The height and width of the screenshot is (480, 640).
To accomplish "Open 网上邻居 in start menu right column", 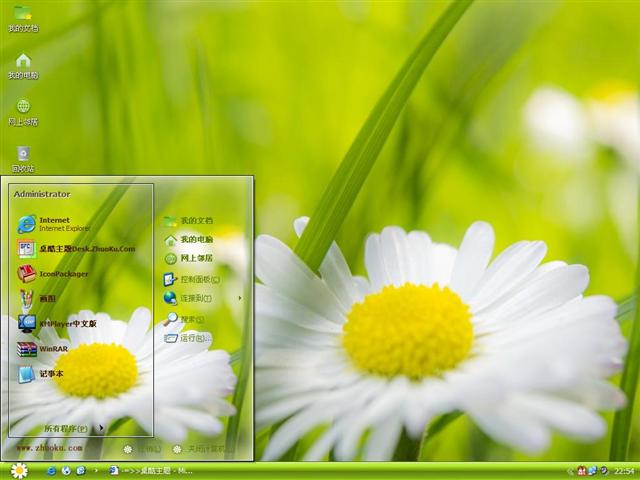I will 188,258.
